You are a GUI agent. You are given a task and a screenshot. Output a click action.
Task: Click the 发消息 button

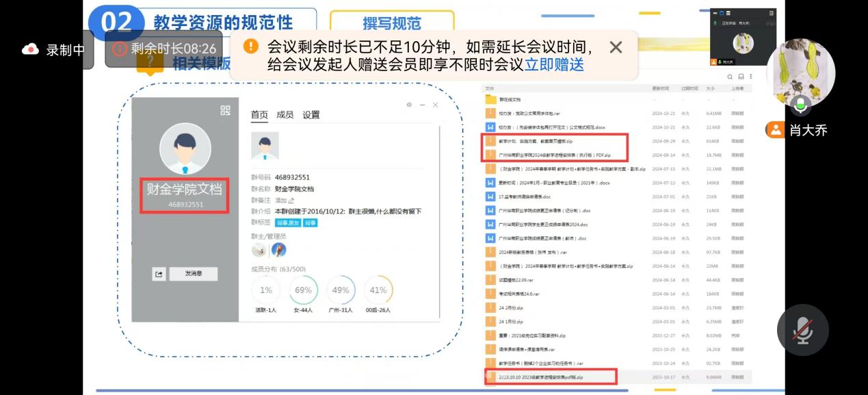(193, 274)
